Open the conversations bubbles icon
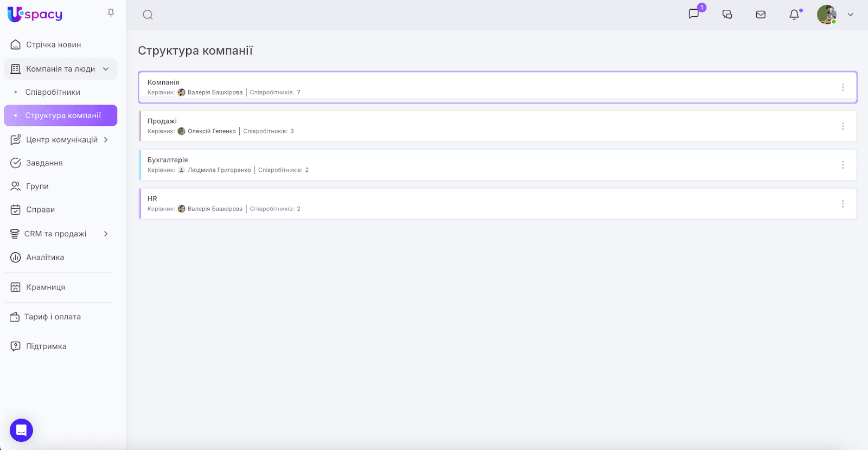This screenshot has width=868, height=450. tap(727, 15)
